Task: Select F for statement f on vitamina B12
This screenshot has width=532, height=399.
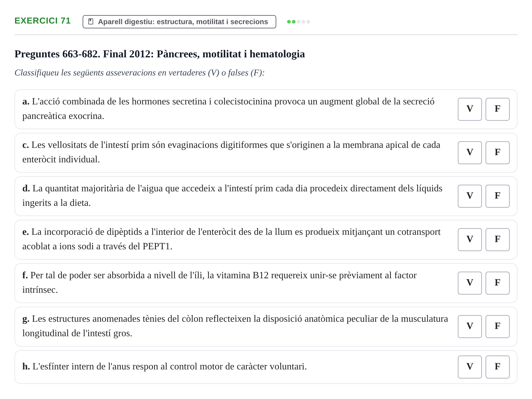Action: (497, 283)
